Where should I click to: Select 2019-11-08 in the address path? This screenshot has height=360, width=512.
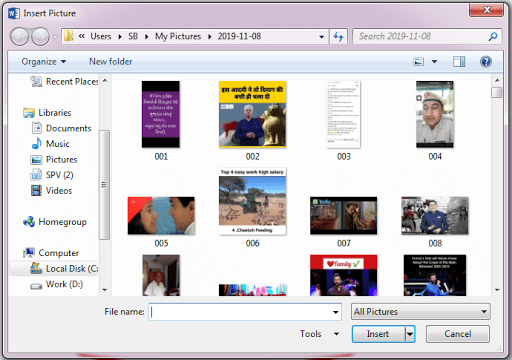pyautogui.click(x=239, y=36)
